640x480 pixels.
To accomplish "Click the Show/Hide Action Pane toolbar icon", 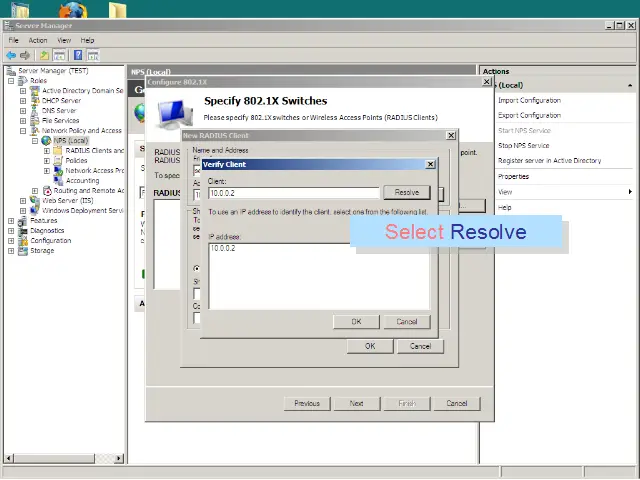I will click(93, 55).
